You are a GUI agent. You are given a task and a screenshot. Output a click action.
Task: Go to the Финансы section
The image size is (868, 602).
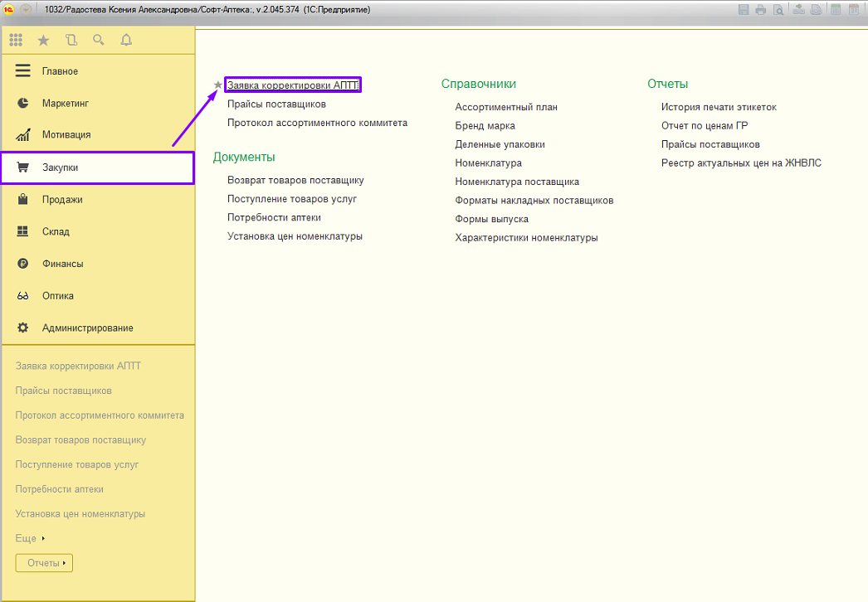(x=62, y=264)
